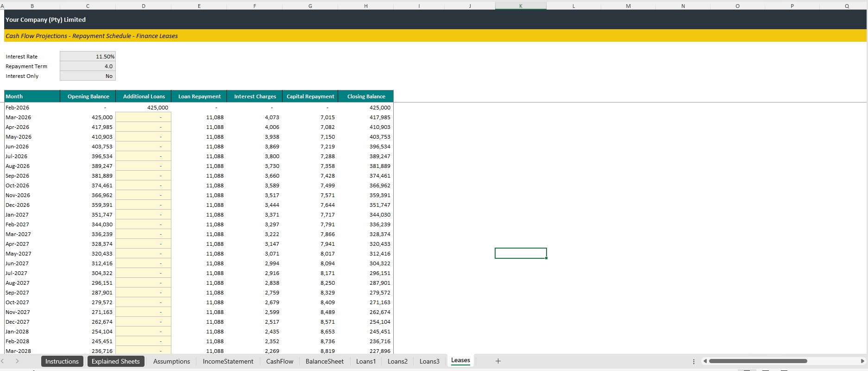Select the Leases sheet tab
The height and width of the screenshot is (371, 868).
pyautogui.click(x=460, y=361)
